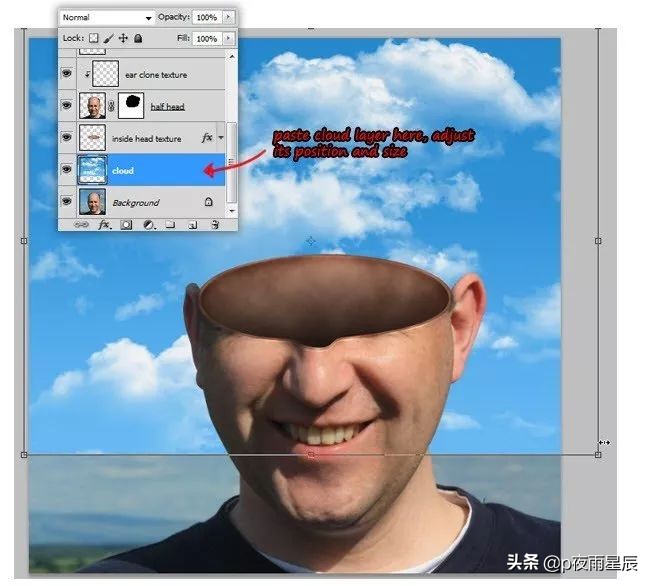Toggle lock image pixels brush icon

click(x=109, y=38)
